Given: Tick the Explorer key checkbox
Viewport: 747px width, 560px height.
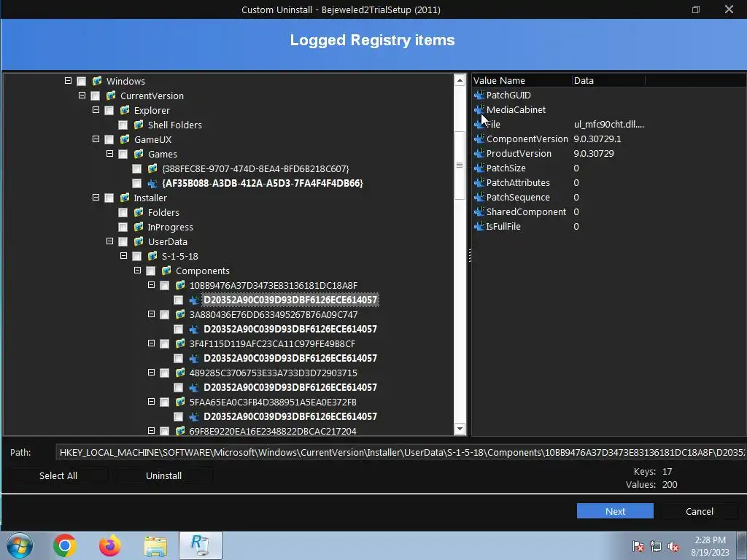Looking at the screenshot, I should click(109, 111).
